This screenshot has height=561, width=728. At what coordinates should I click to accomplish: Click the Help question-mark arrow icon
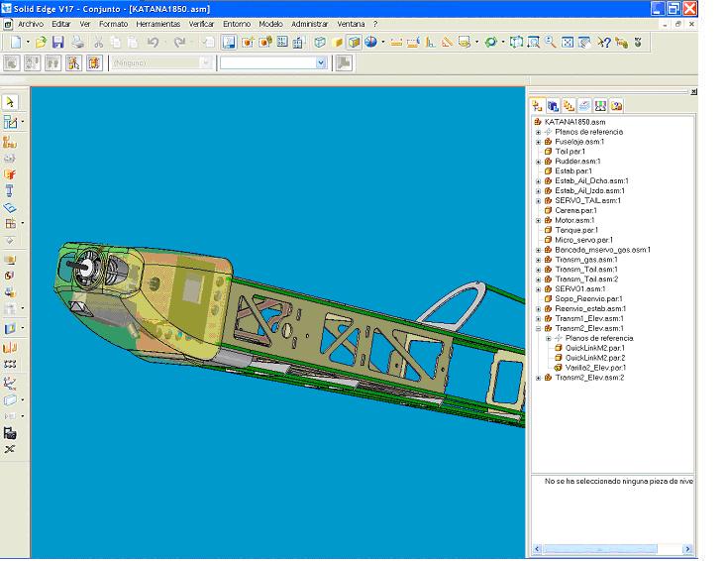click(603, 43)
